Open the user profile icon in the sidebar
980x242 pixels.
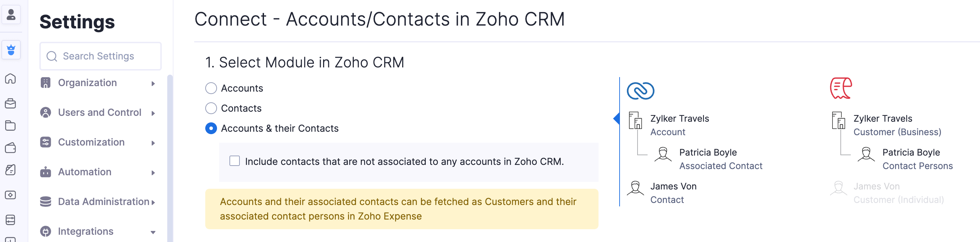coord(11,15)
